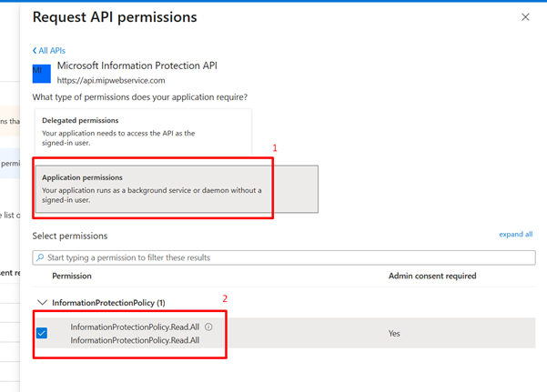Click the Select permissions heading
This screenshot has width=547, height=392.
coord(70,236)
